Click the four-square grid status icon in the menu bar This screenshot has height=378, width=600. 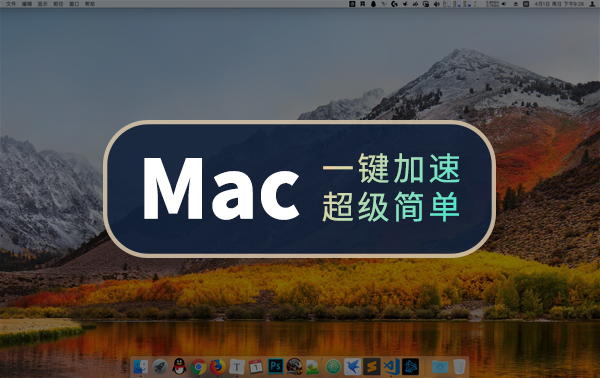point(362,4)
